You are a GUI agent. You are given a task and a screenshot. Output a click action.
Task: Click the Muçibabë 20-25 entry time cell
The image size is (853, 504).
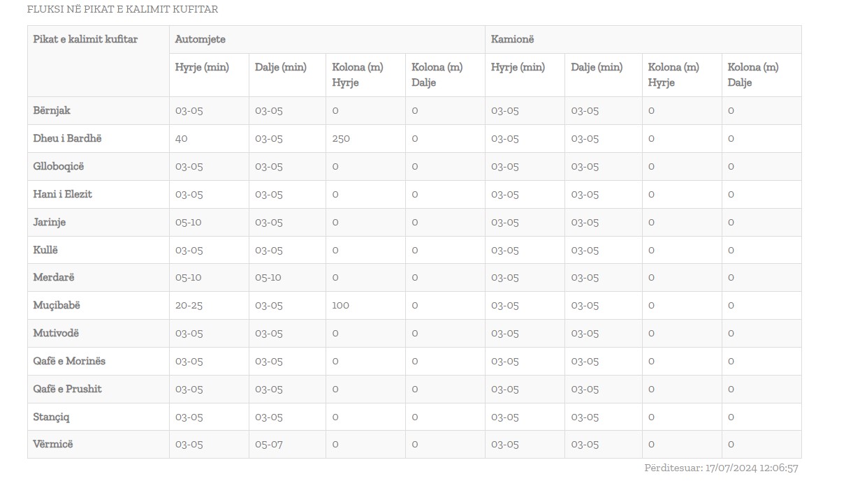tap(189, 305)
